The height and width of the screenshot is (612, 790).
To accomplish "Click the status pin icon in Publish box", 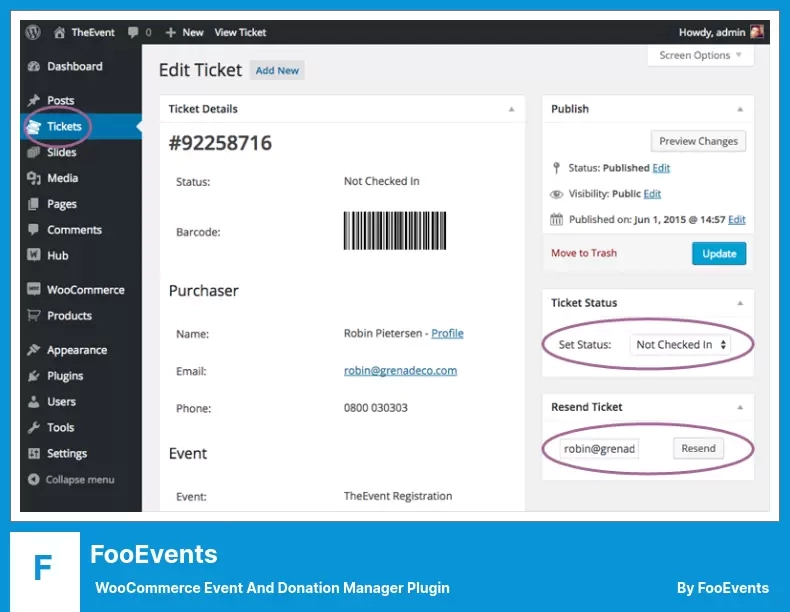I will click(556, 168).
